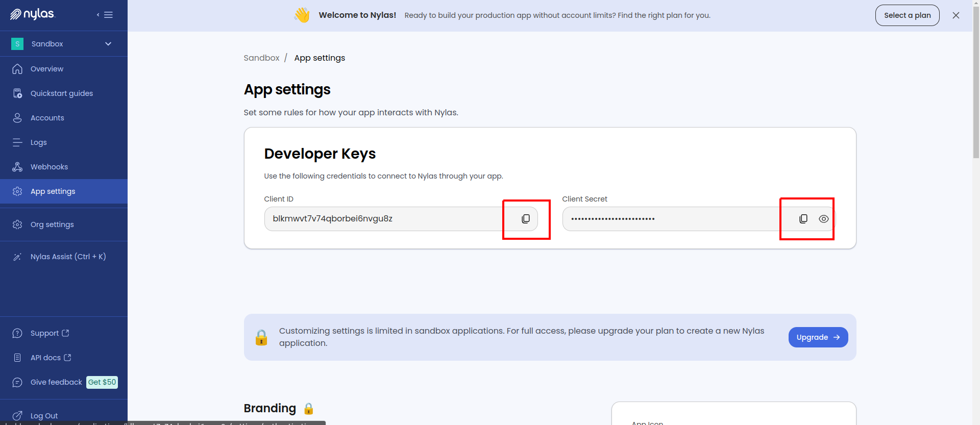Click the page vertical scrollbar
The width and height of the screenshot is (980, 425).
976,82
